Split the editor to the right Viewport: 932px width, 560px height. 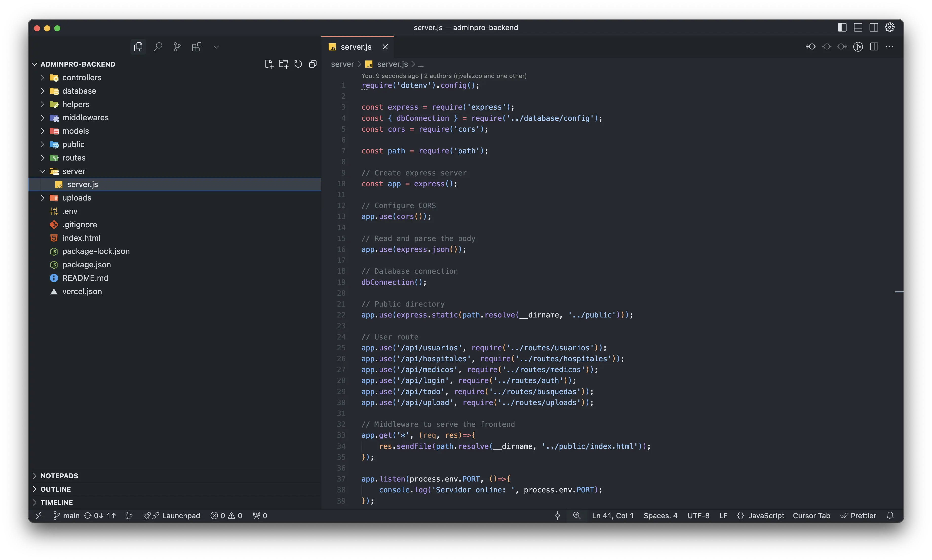(x=874, y=47)
